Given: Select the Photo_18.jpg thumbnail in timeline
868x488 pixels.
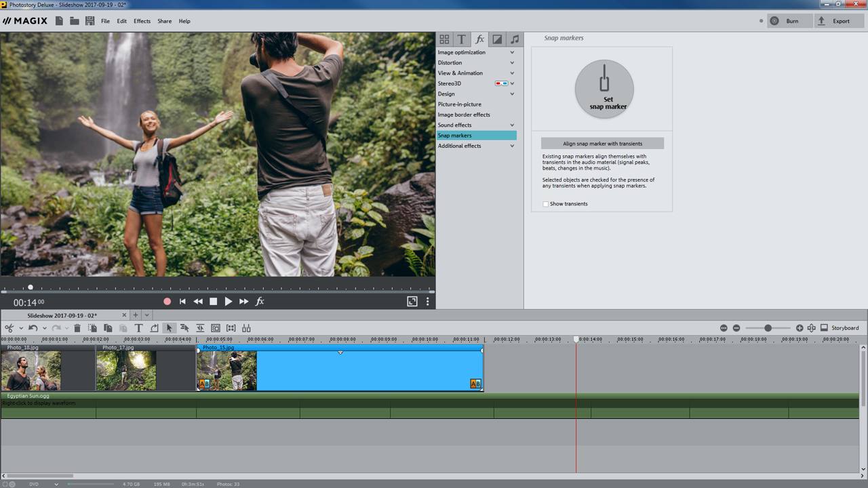Looking at the screenshot, I should click(x=31, y=371).
